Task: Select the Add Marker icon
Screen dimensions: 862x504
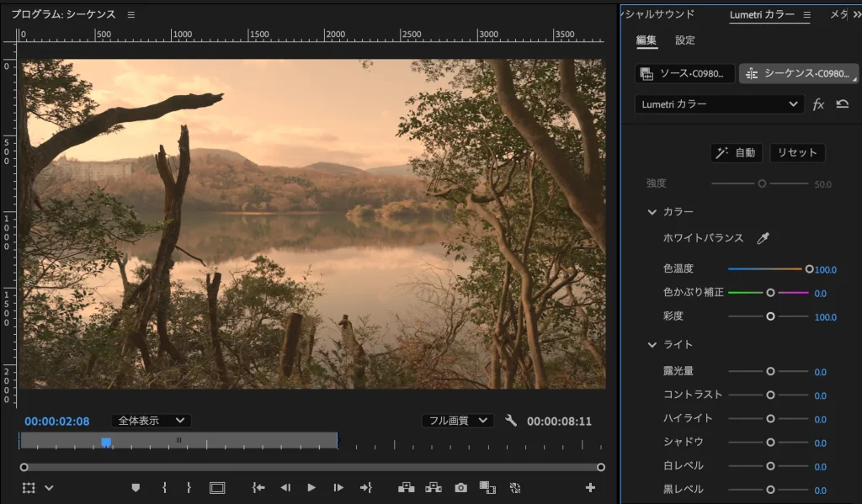Action: (135, 486)
